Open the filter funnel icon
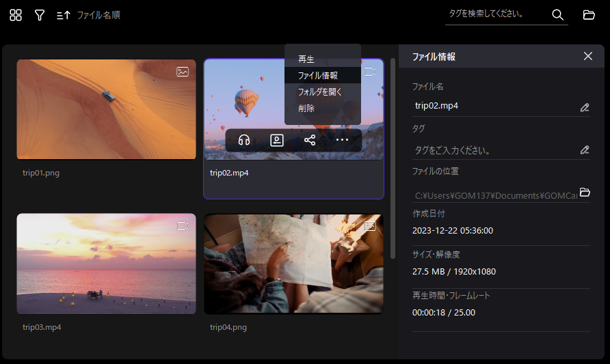 (40, 15)
